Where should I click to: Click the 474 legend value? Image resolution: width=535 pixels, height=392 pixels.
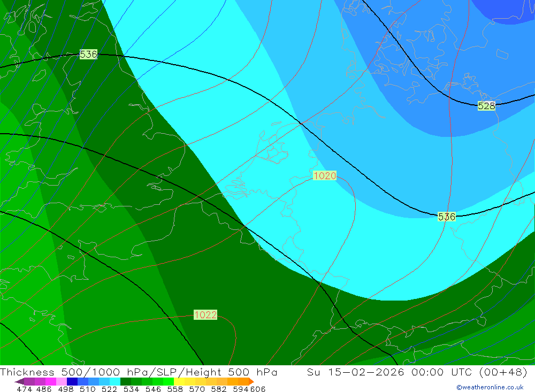[24, 389]
